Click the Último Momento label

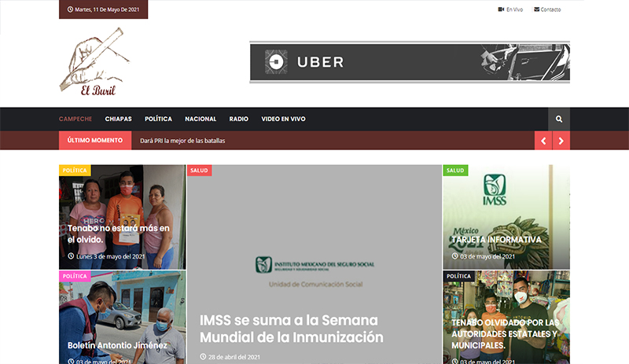click(x=95, y=141)
